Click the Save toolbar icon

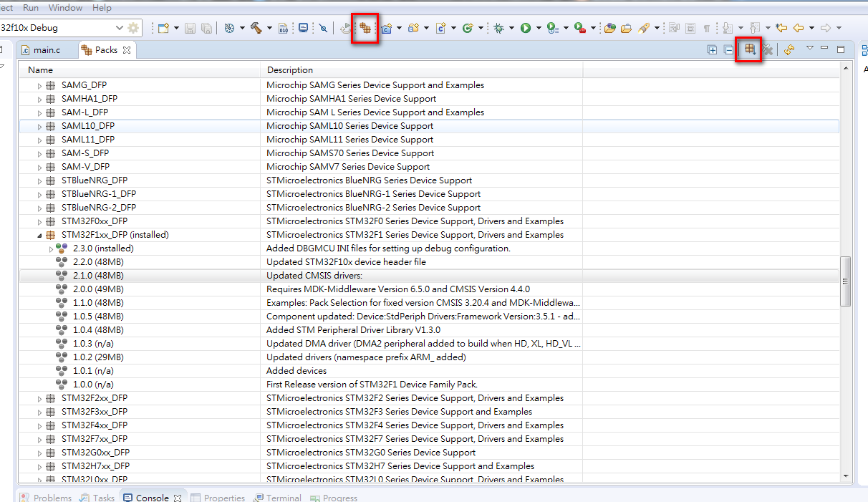pyautogui.click(x=190, y=28)
